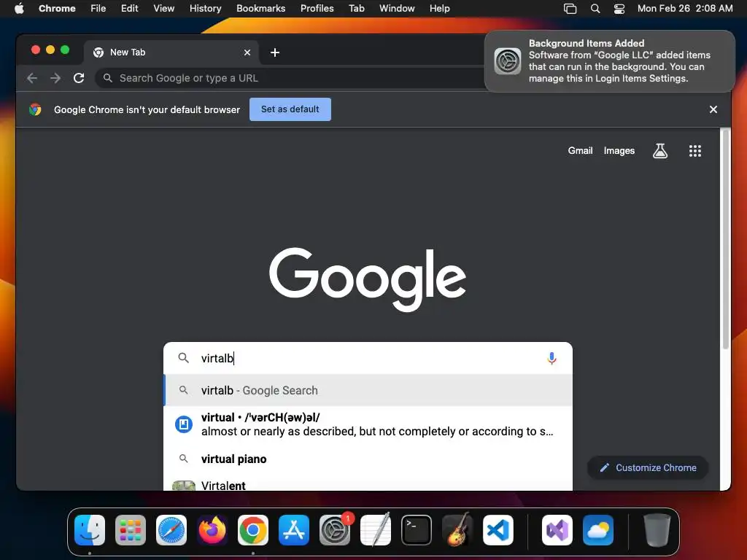The image size is (747, 560).
Task: Click Stage Manager windows icon in menu bar
Action: (x=570, y=9)
